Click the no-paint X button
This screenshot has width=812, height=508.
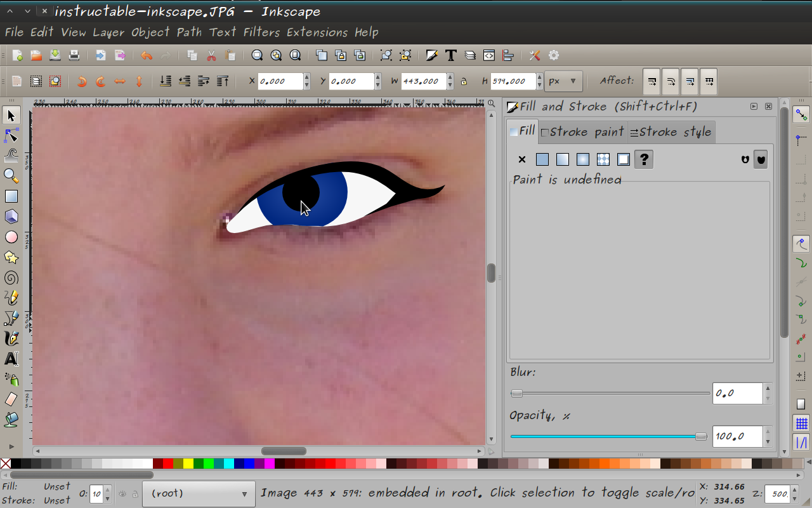tap(521, 159)
